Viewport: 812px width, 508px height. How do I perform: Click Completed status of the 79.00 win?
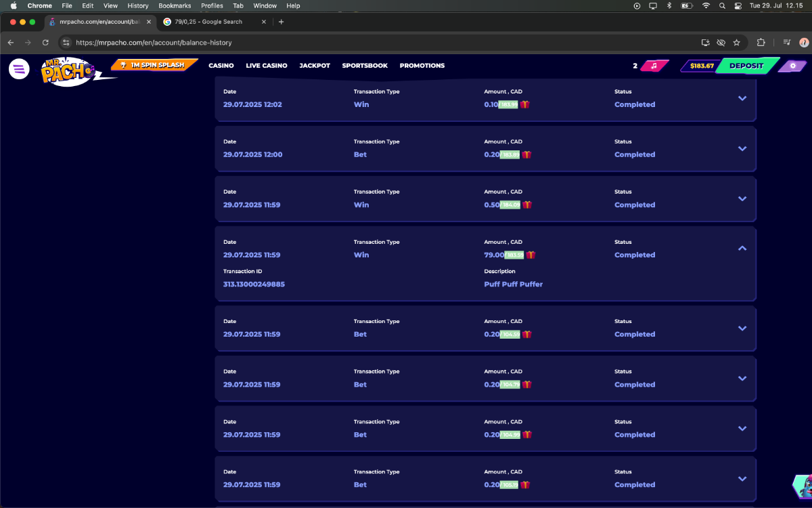point(635,255)
